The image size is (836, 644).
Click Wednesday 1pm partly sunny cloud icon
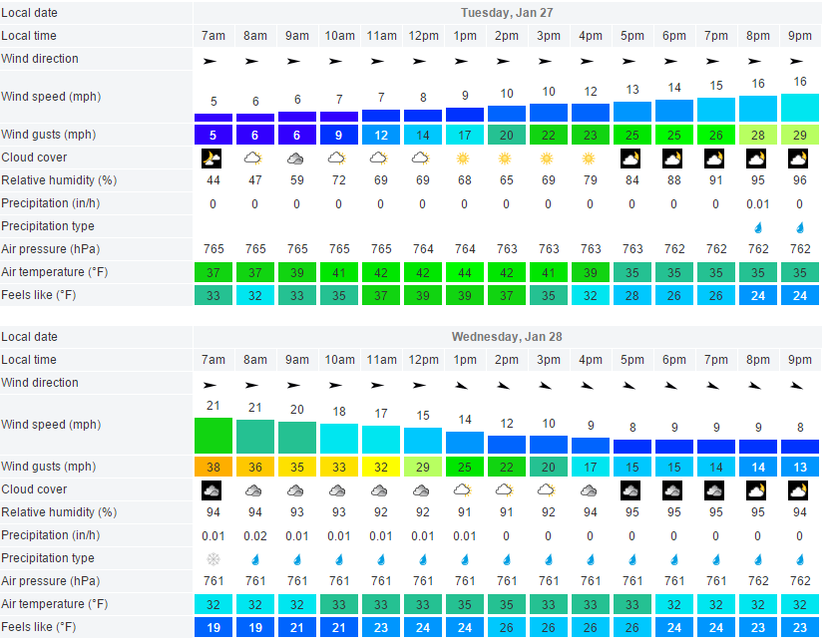click(x=464, y=489)
